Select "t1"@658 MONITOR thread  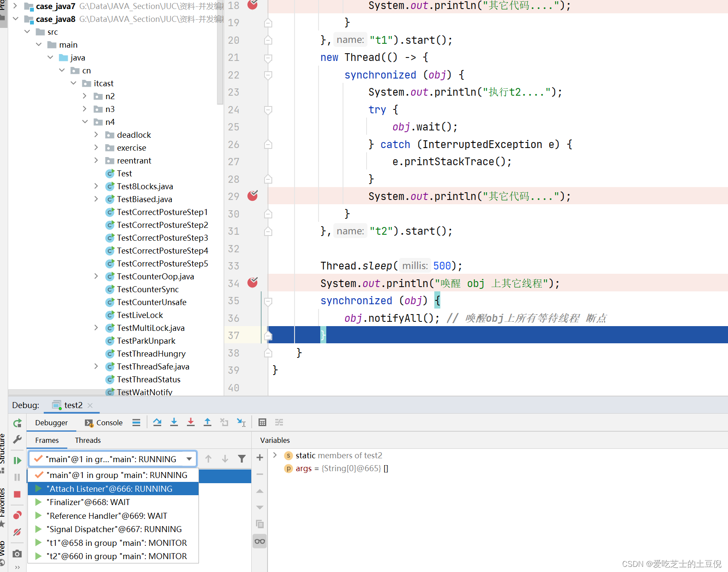113,543
